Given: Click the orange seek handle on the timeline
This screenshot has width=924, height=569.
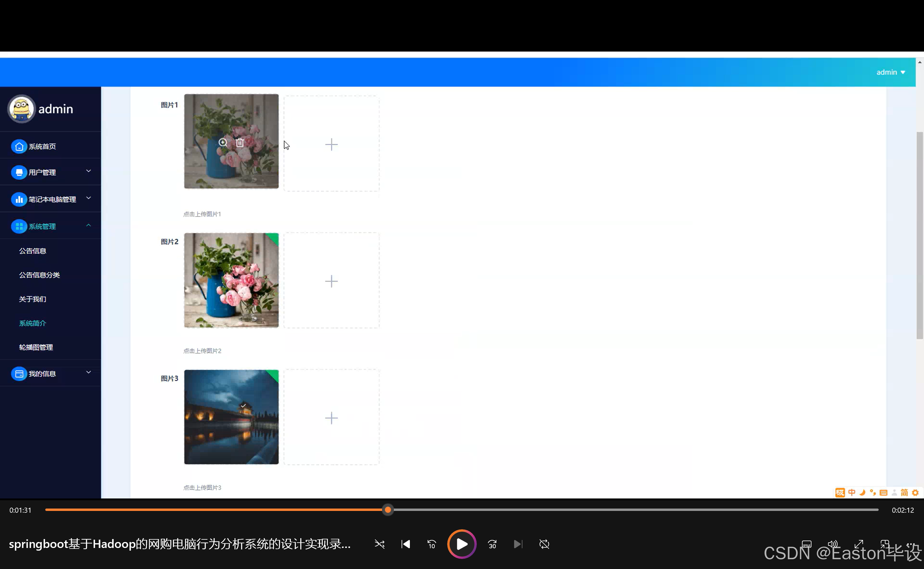Looking at the screenshot, I should tap(388, 510).
